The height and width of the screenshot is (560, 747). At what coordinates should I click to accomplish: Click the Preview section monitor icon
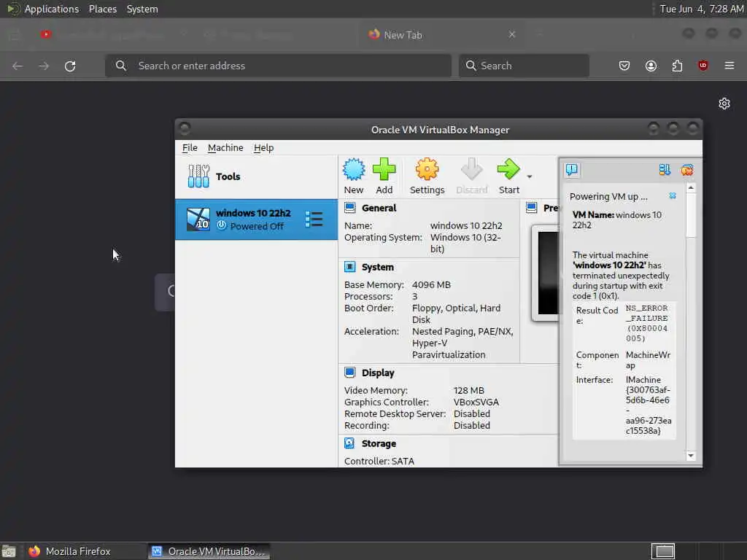point(532,208)
